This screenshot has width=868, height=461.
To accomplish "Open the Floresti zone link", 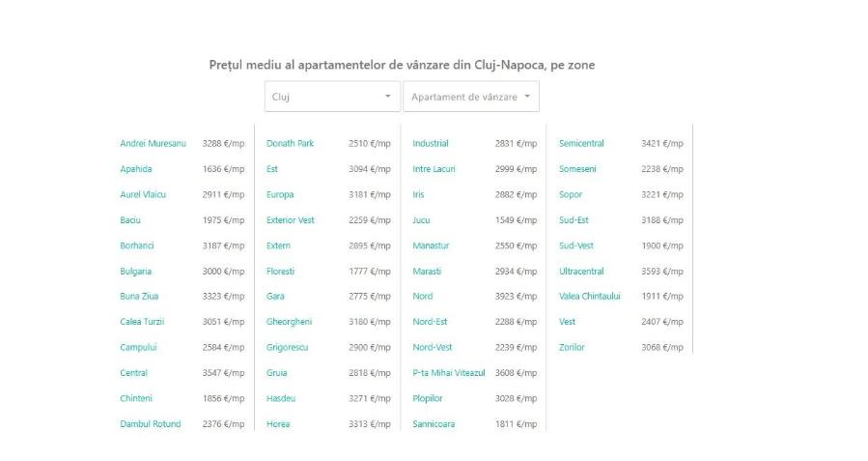I will [x=280, y=272].
